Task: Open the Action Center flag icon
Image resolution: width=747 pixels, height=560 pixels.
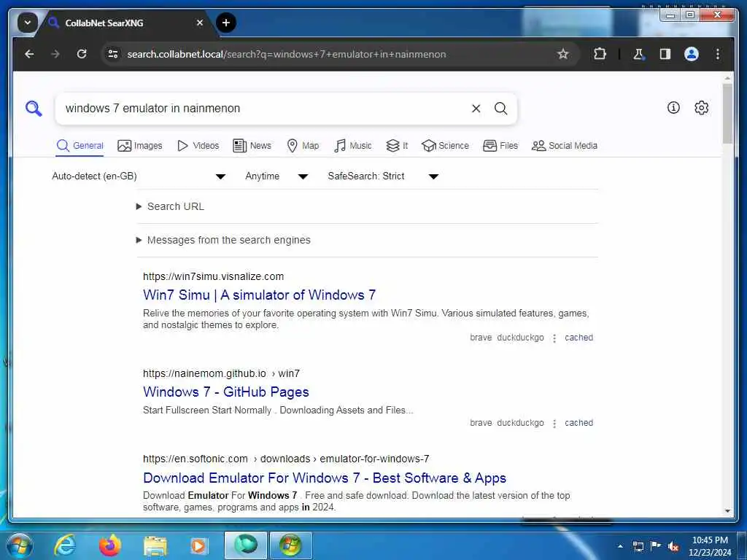Action: pyautogui.click(x=656, y=545)
